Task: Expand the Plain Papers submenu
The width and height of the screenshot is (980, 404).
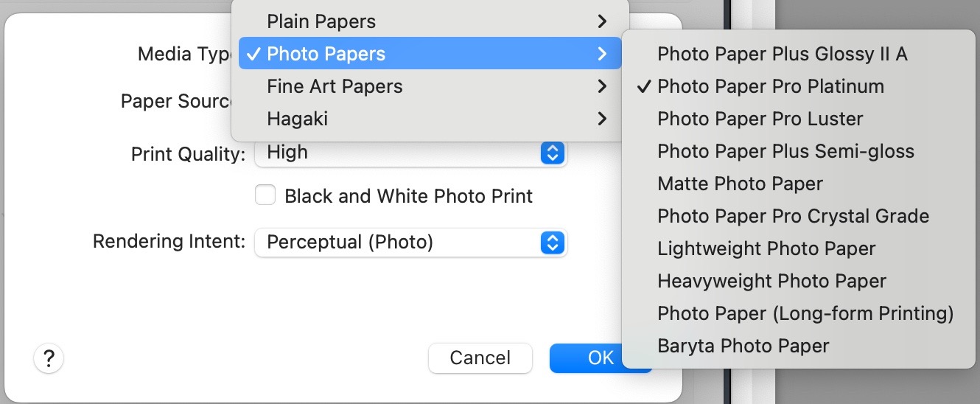Action: coord(430,21)
